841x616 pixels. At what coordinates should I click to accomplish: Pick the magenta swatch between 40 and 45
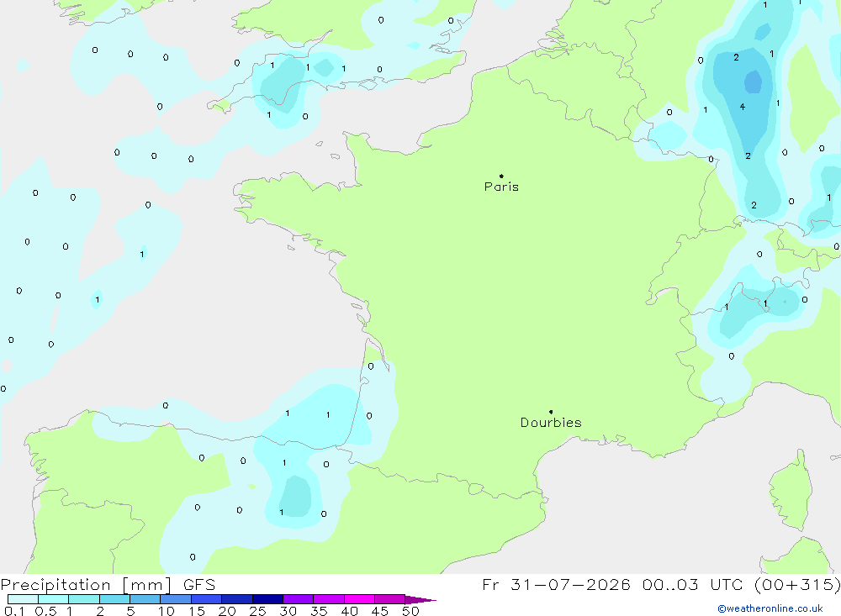359,599
